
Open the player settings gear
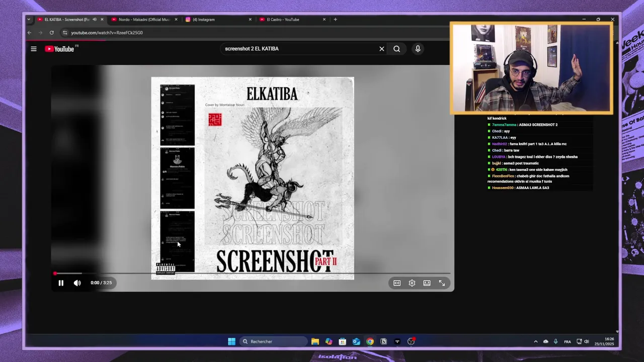412,283
